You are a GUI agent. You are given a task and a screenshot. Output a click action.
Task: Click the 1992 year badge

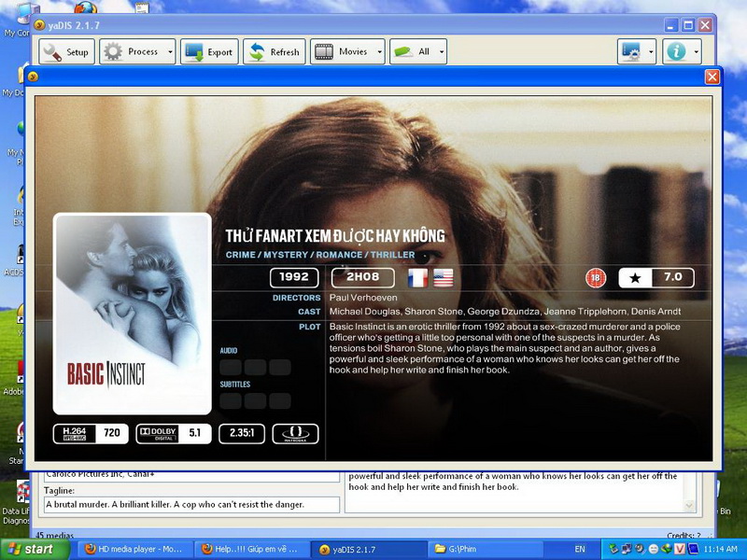294,277
